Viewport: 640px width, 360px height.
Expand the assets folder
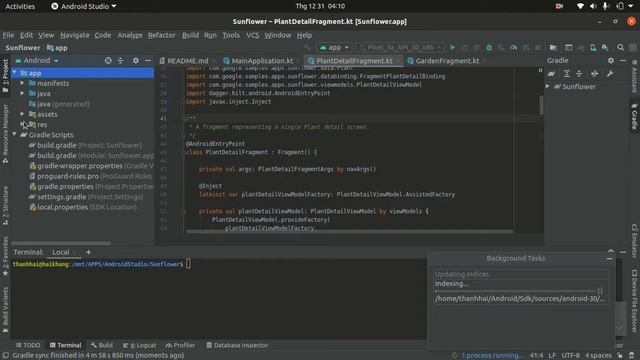tap(22, 114)
